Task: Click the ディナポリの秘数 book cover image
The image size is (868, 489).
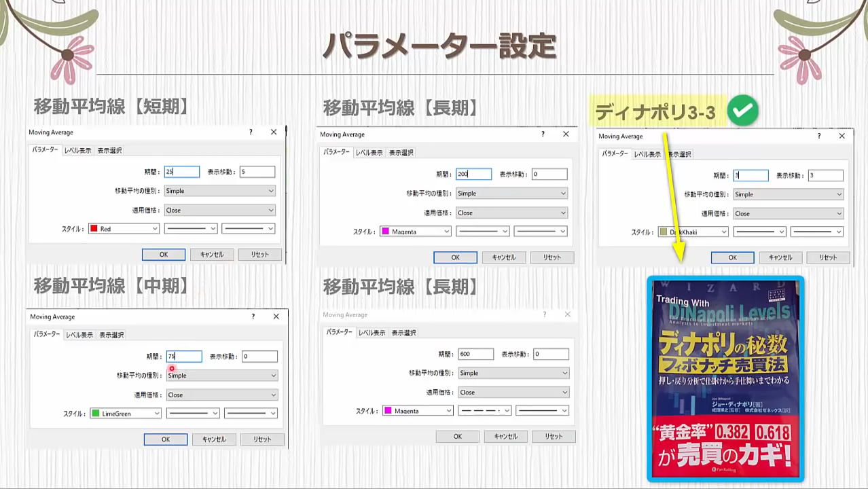Action: [x=725, y=378]
